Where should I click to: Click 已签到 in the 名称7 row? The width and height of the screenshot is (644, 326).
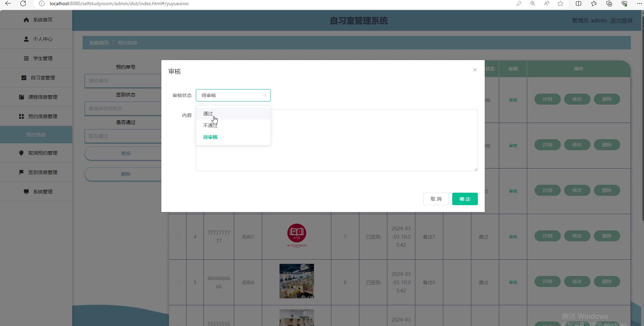click(x=373, y=237)
